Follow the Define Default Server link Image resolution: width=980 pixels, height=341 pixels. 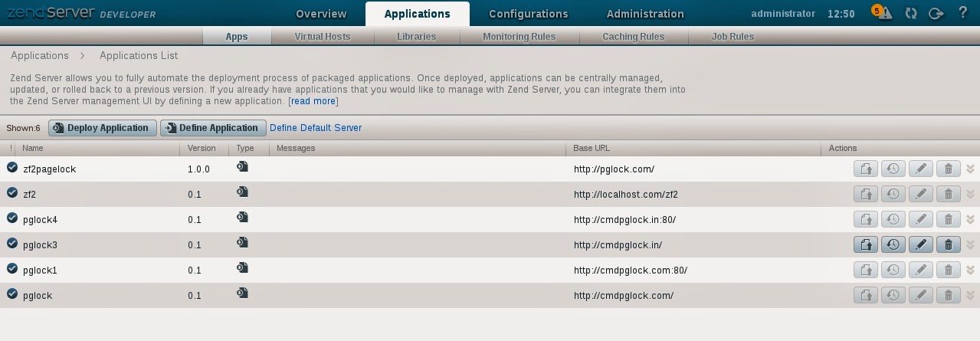(x=316, y=128)
